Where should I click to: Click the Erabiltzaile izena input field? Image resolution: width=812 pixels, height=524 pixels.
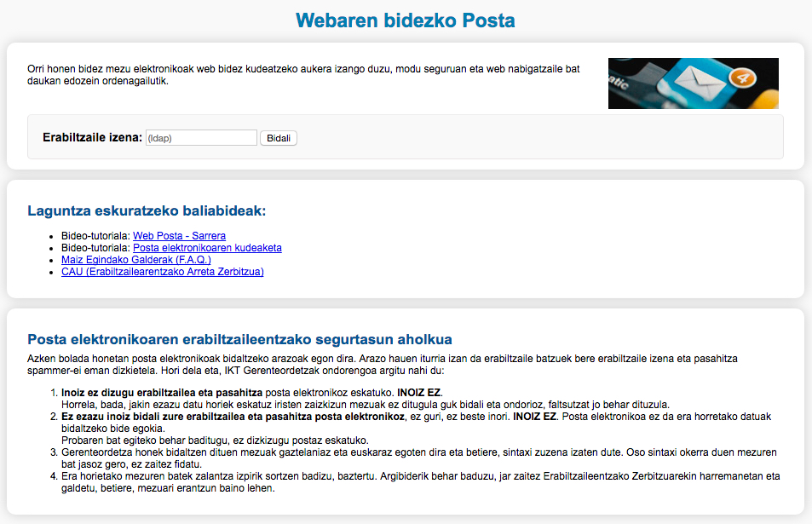pos(201,138)
